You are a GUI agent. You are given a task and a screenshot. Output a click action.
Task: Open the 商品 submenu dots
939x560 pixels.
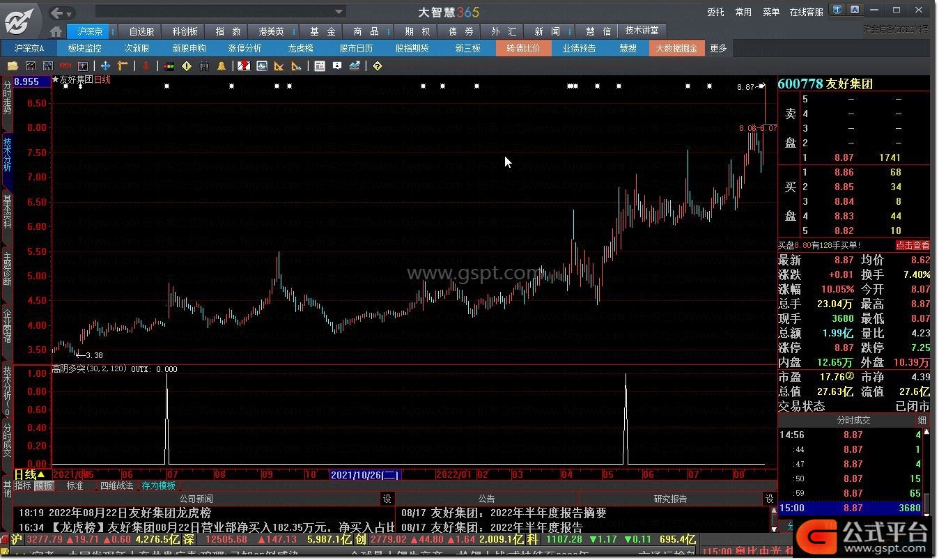tap(388, 32)
